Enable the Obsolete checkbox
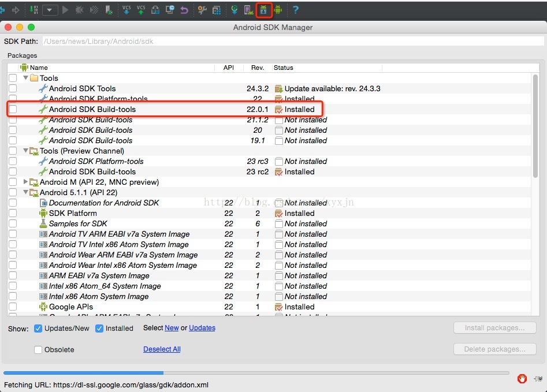Image resolution: width=547 pixels, height=392 pixels. 38,349
